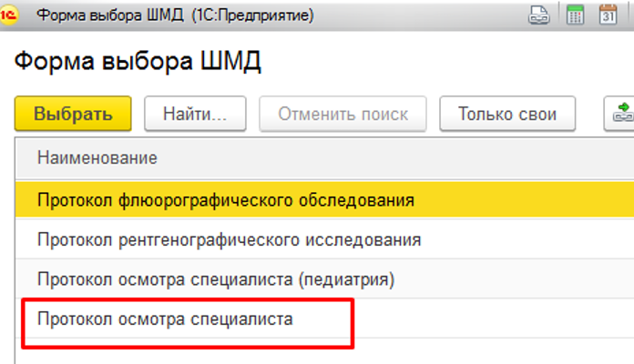
Task: Select the highlighted Протокол осмотра специалиста row
Action: pyautogui.click(x=165, y=318)
